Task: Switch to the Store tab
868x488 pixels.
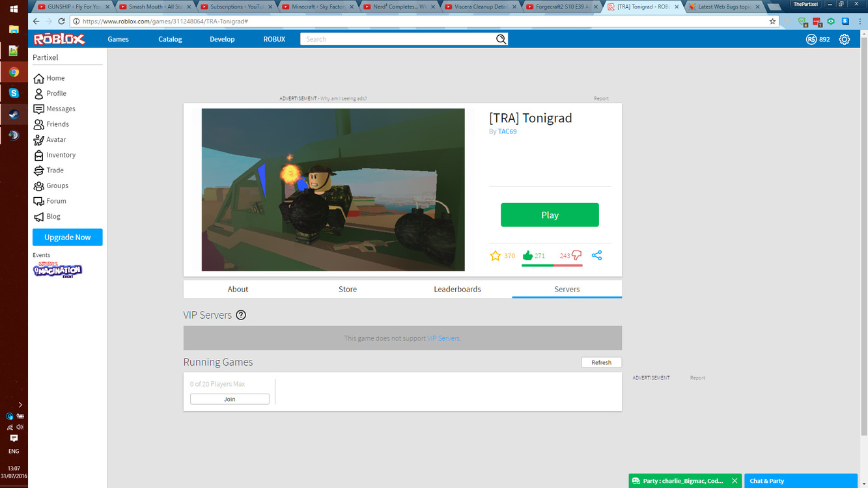Action: (x=348, y=290)
